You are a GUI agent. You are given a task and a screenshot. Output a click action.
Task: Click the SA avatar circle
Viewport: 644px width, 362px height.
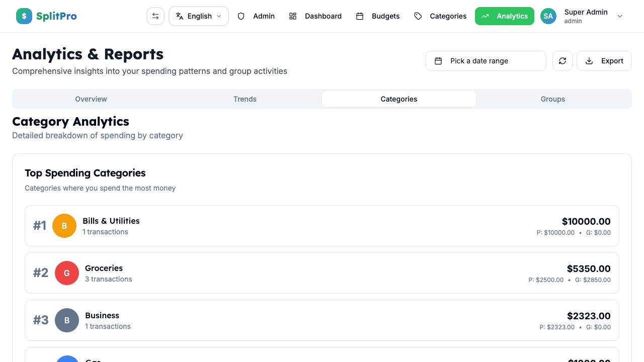548,16
